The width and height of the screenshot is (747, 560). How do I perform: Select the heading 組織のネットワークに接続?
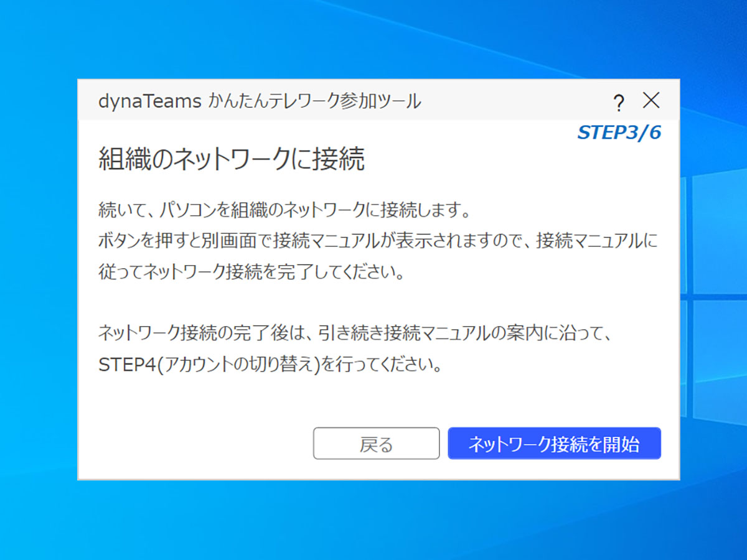pos(232,160)
